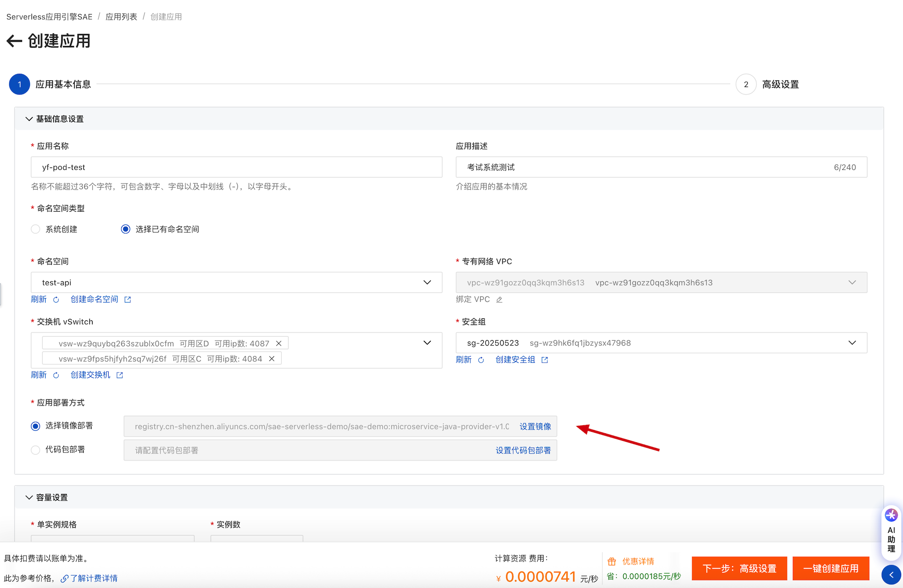Select the 选择镜像部署 radio option
The width and height of the screenshot is (903, 588).
(36, 426)
